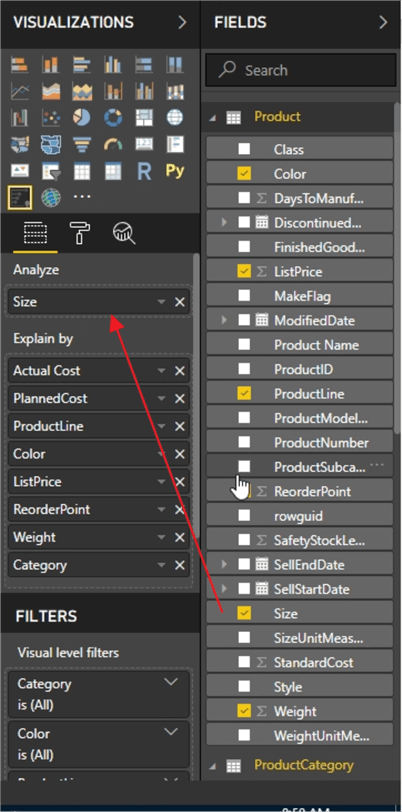Open the import custom visual ellipsis
This screenshot has height=812, width=402.
82,197
